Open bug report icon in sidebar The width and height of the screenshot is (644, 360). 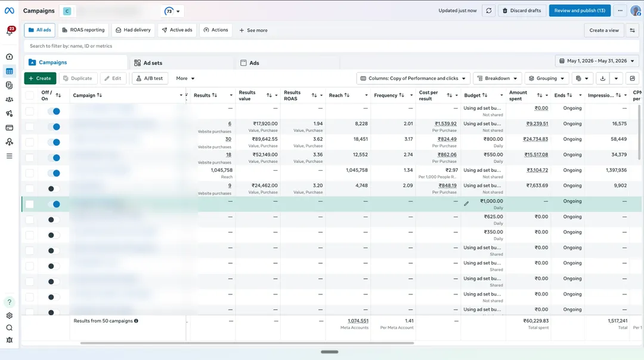coord(10,340)
